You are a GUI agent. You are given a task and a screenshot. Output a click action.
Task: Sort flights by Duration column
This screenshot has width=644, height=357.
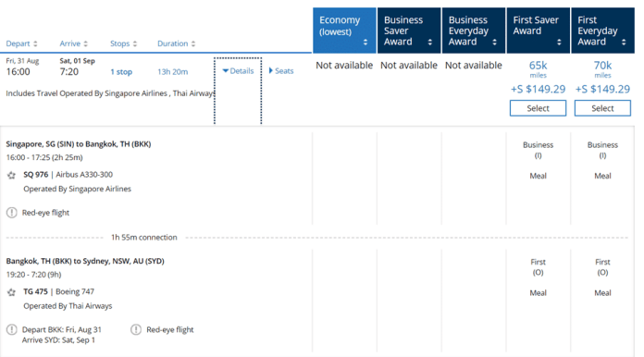[x=176, y=43]
